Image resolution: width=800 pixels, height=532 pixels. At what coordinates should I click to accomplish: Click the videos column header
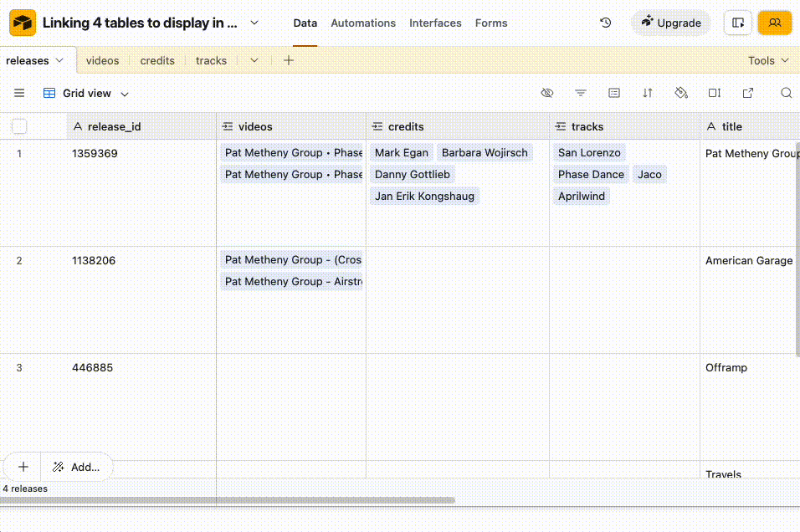coord(291,126)
